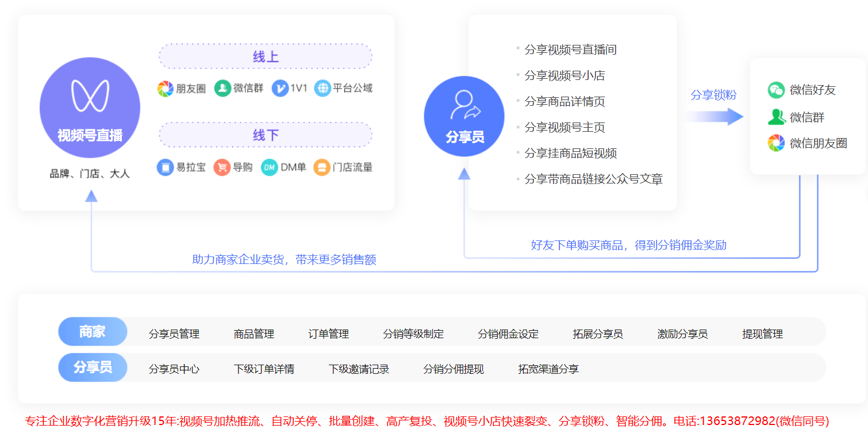Click the blue 商家 row label
Image resolution: width=868 pixels, height=444 pixels.
93,332
